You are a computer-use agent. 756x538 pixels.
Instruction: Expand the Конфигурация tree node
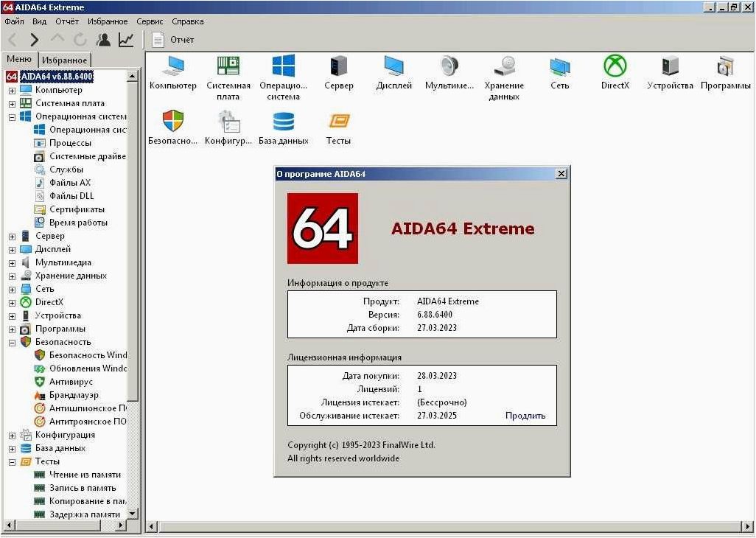click(x=12, y=436)
